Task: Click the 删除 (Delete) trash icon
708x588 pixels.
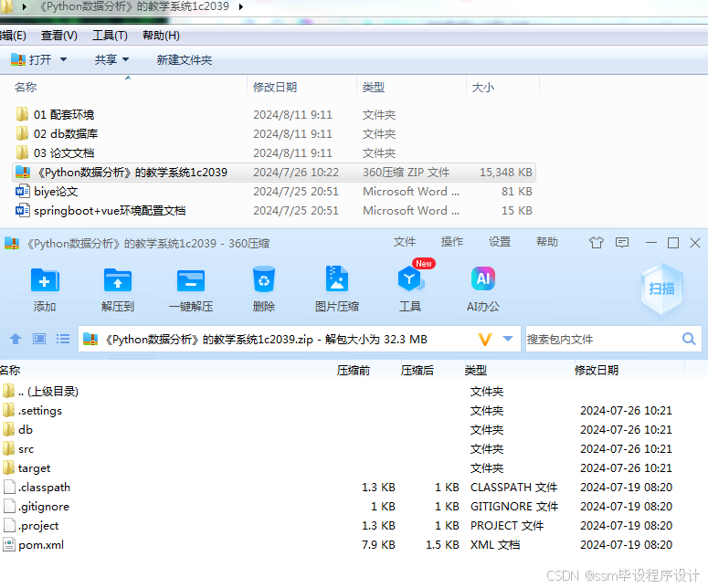Action: coord(264,279)
